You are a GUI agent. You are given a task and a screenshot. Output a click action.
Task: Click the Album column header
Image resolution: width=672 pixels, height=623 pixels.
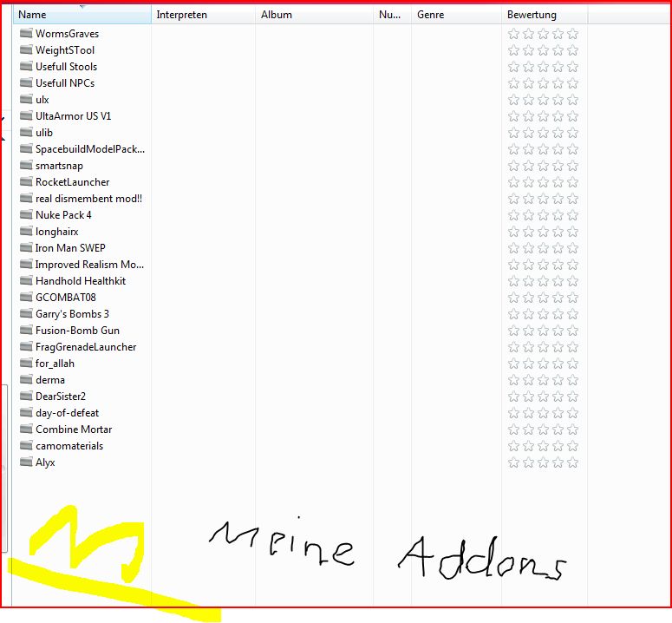(x=314, y=15)
